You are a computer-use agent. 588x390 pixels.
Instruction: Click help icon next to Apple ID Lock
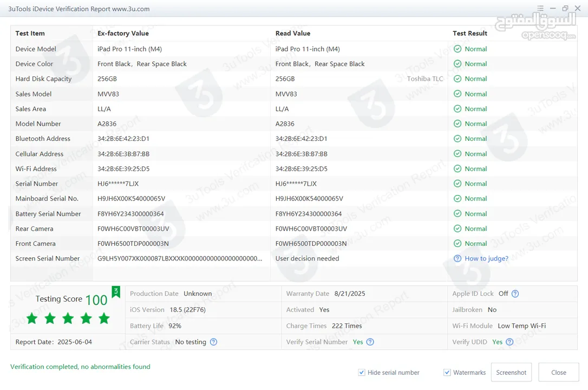515,294
